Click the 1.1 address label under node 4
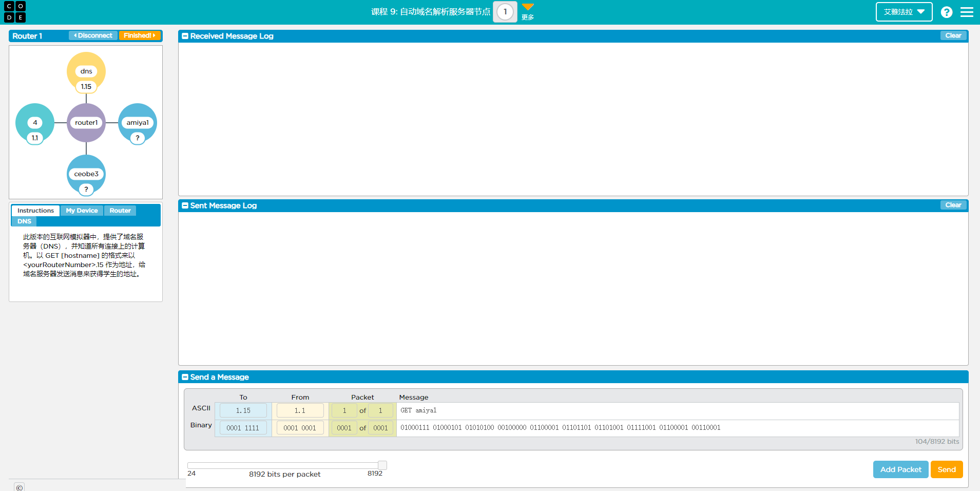The height and width of the screenshot is (491, 980). [35, 138]
